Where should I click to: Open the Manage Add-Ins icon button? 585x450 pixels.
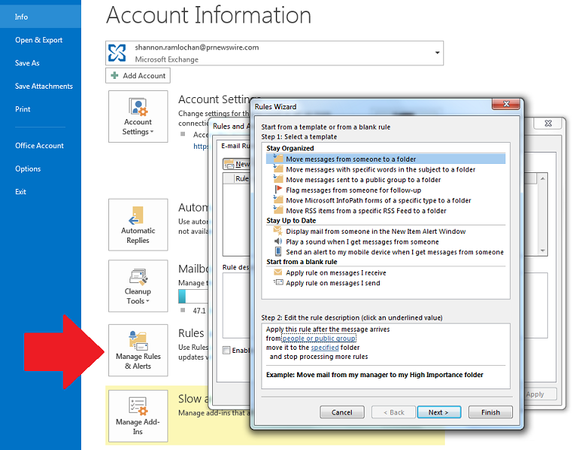tap(138, 416)
